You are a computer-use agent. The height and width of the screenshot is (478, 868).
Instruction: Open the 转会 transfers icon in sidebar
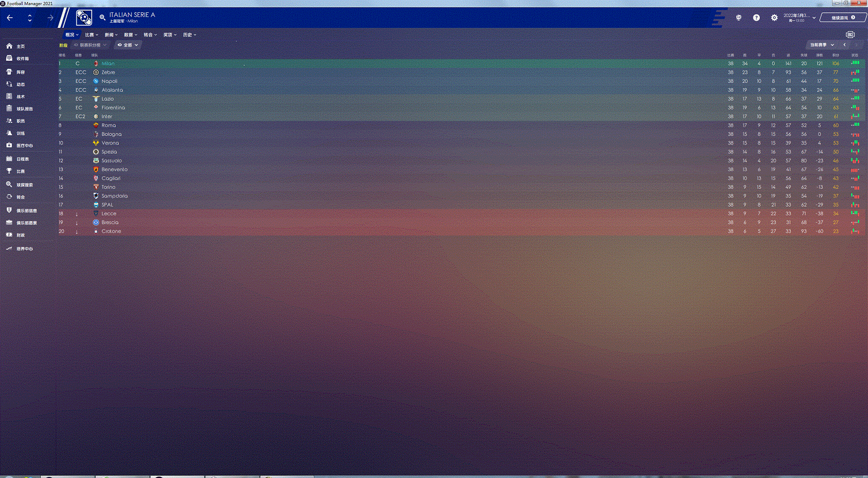(9, 196)
